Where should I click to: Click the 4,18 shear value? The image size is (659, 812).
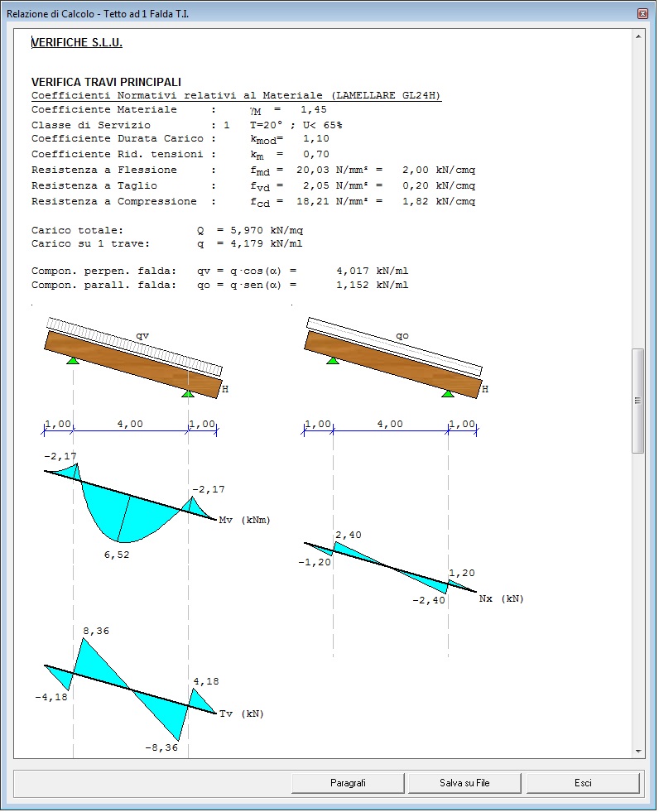tap(206, 681)
